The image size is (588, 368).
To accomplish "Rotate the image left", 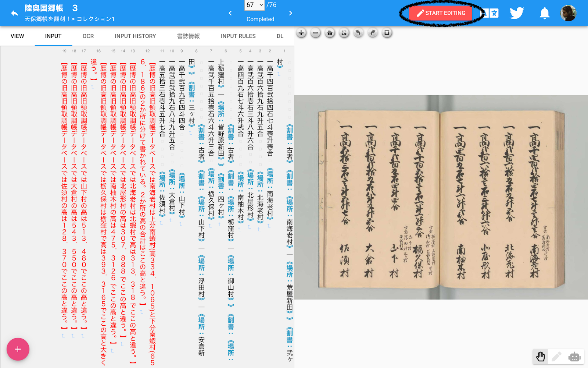I will [358, 33].
